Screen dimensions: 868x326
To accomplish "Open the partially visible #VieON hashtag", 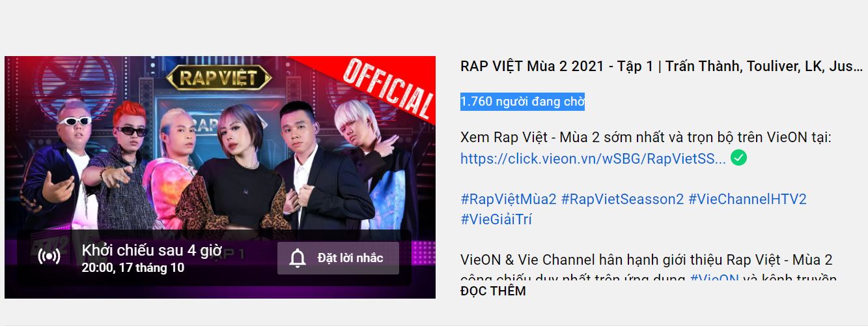I will 714,278.
